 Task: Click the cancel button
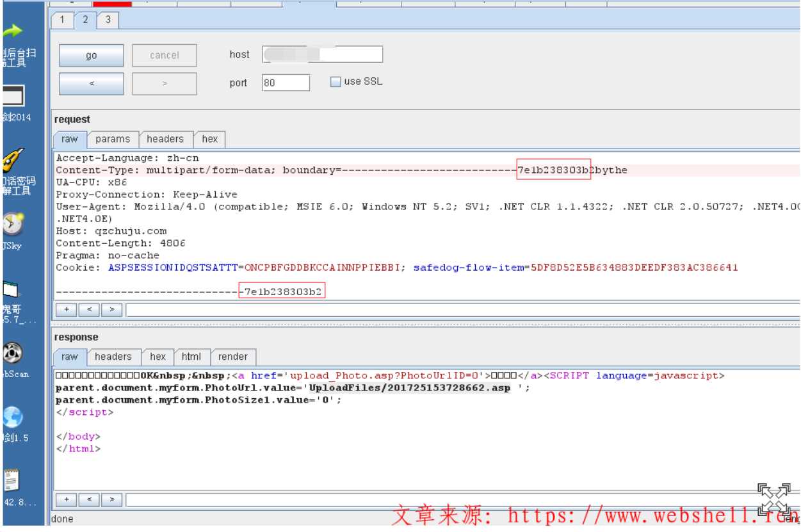pyautogui.click(x=165, y=56)
